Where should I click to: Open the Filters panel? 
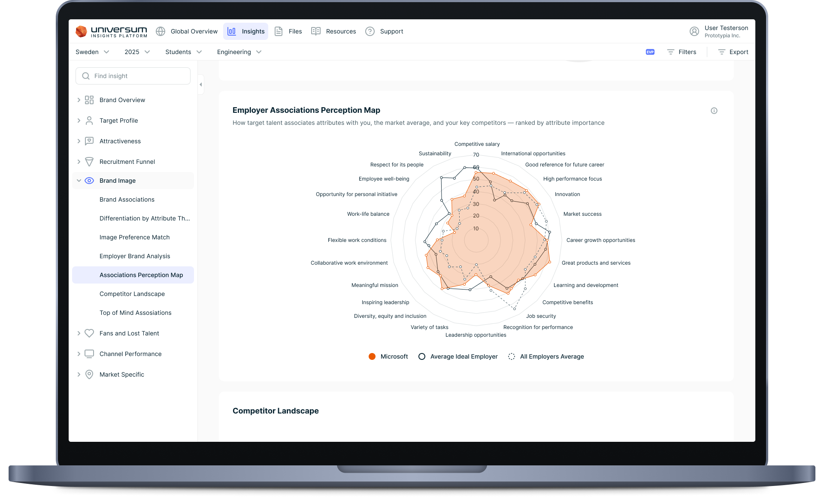(682, 52)
